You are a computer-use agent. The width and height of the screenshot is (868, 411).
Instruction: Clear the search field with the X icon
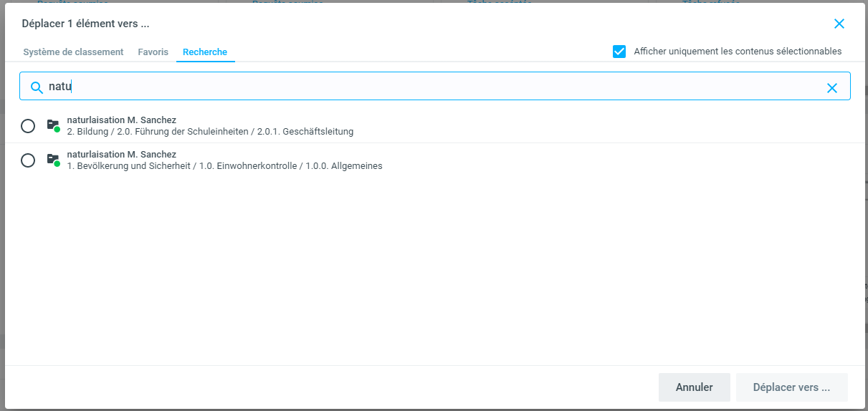tap(832, 88)
